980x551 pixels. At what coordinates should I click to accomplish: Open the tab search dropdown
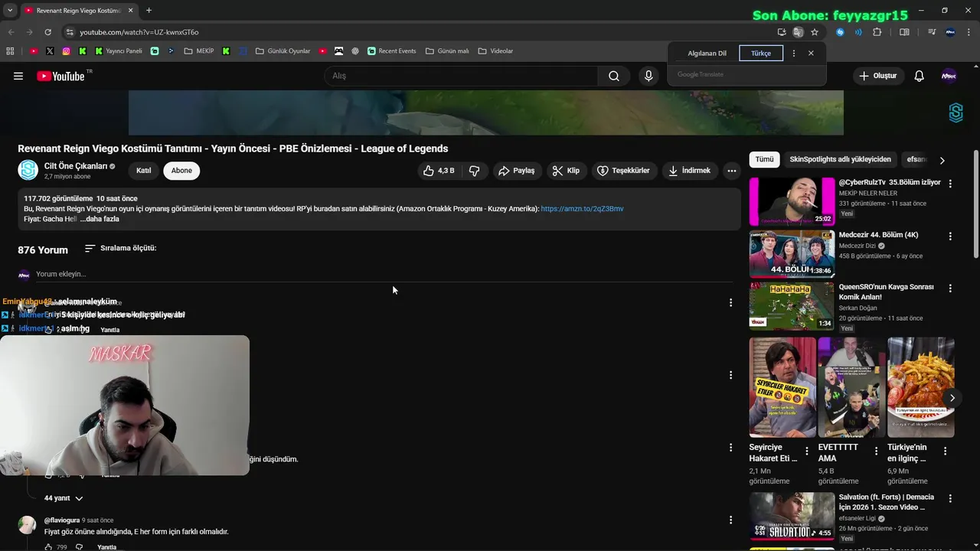point(10,11)
